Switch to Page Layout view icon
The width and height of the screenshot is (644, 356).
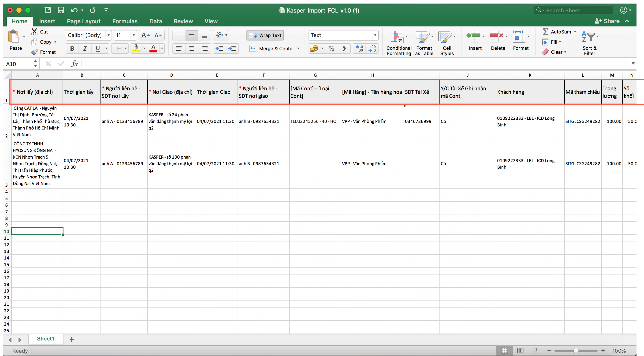pyautogui.click(x=520, y=350)
